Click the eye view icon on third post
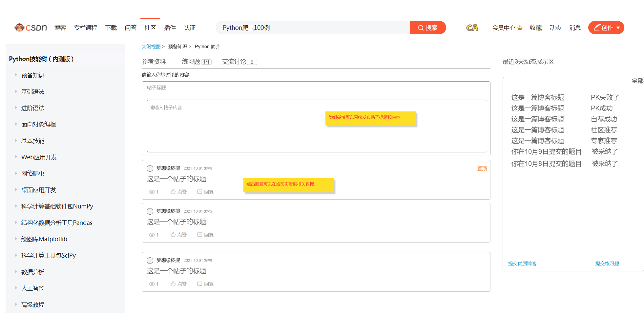Viewport: 644px width, 313px height. (x=152, y=284)
